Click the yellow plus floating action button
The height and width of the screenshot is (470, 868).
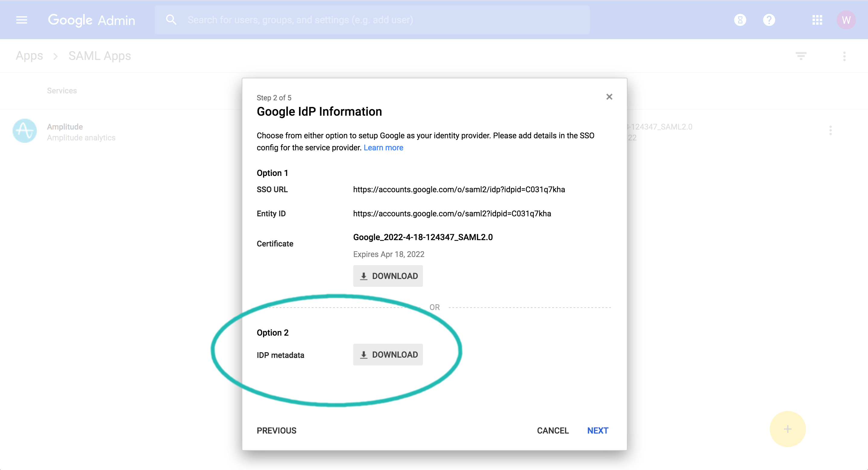point(788,428)
